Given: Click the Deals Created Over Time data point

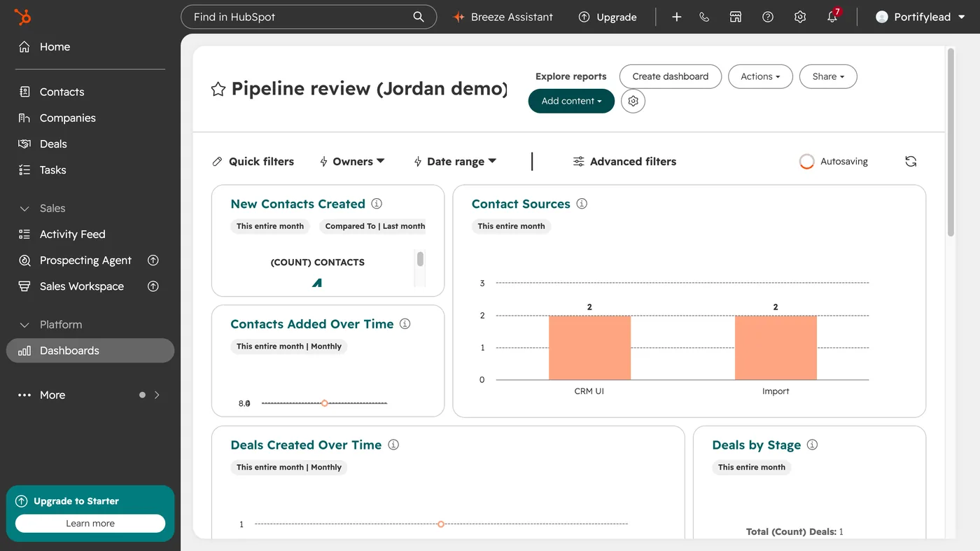Looking at the screenshot, I should [441, 524].
